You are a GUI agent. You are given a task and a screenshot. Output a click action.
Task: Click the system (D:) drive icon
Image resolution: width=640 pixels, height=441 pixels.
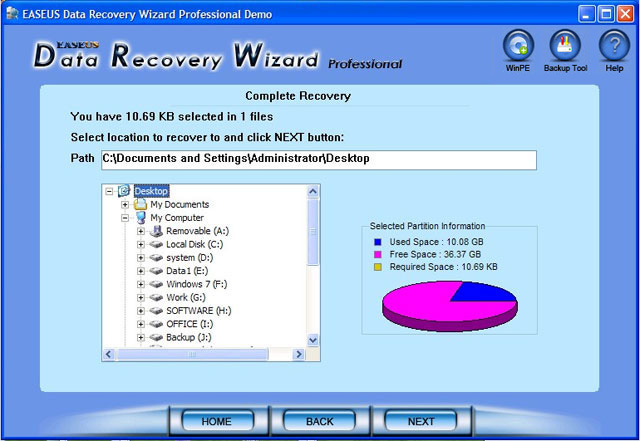point(156,258)
